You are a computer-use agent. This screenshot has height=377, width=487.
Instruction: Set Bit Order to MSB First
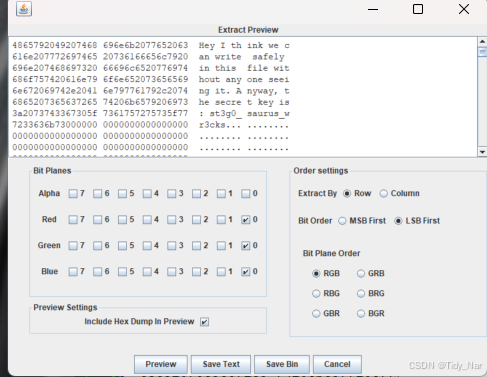(342, 221)
